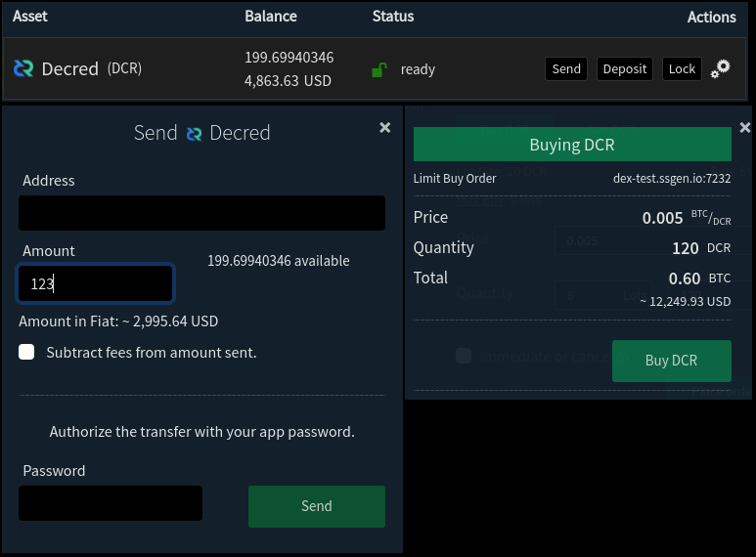This screenshot has height=557, width=756.
Task: Click the 0.005 price value
Action: click(x=662, y=218)
